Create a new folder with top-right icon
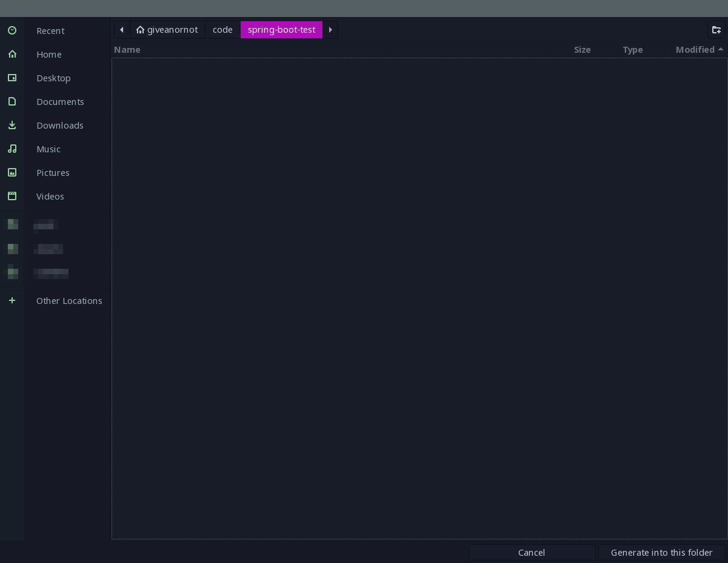Screen dimensions: 728x563 tap(716, 30)
